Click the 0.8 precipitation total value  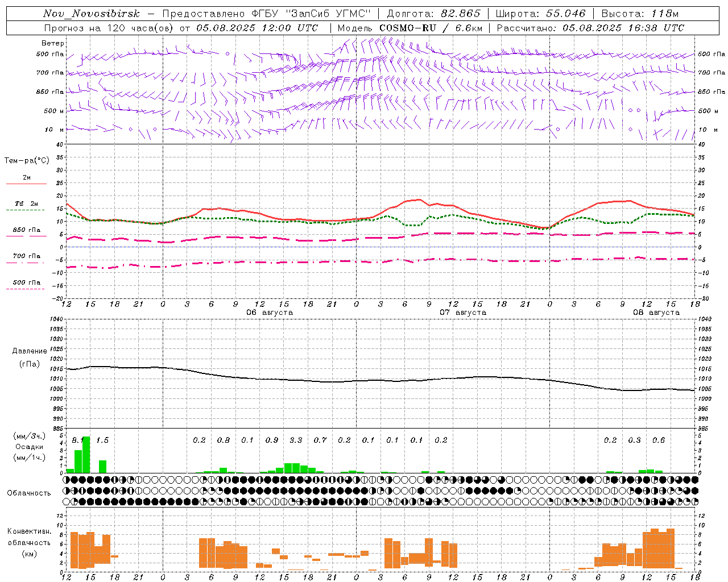(224, 440)
